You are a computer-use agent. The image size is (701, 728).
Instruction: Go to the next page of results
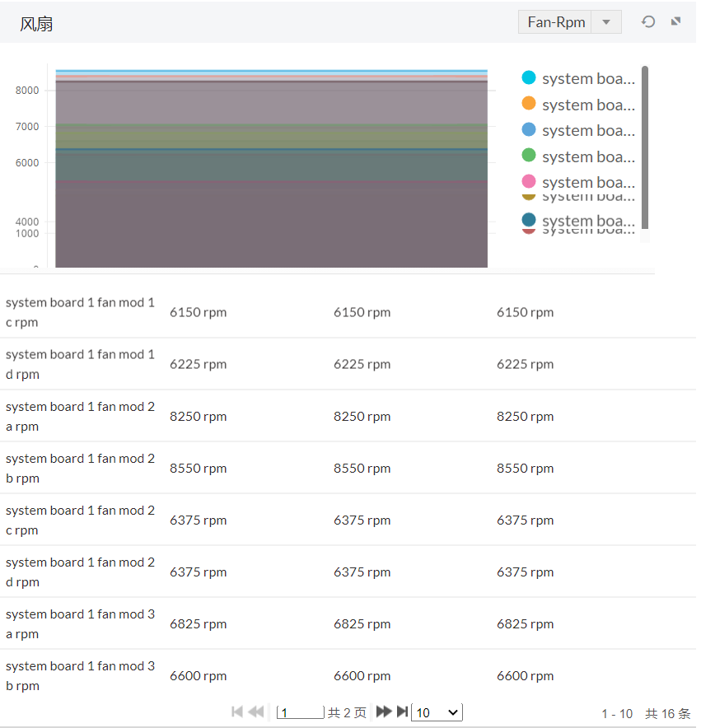pos(383,712)
